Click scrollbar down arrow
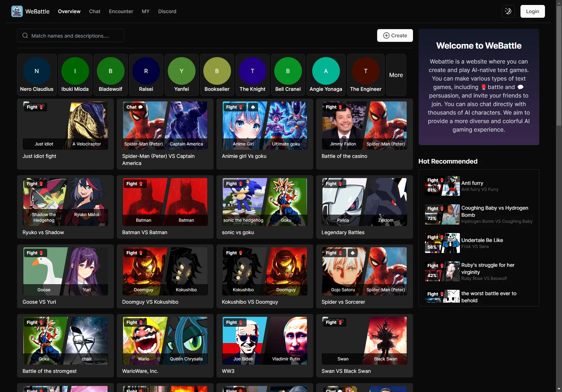 click(x=559, y=389)
